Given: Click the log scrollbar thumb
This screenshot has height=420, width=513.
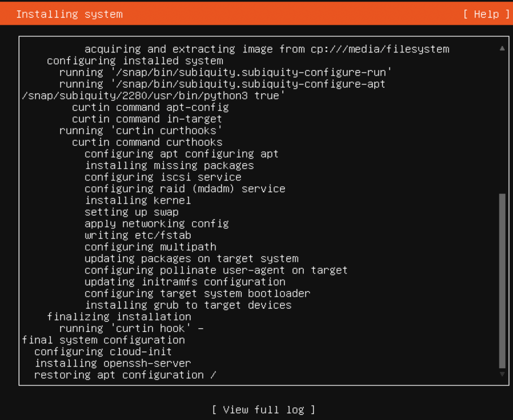Looking at the screenshot, I should [x=502, y=281].
